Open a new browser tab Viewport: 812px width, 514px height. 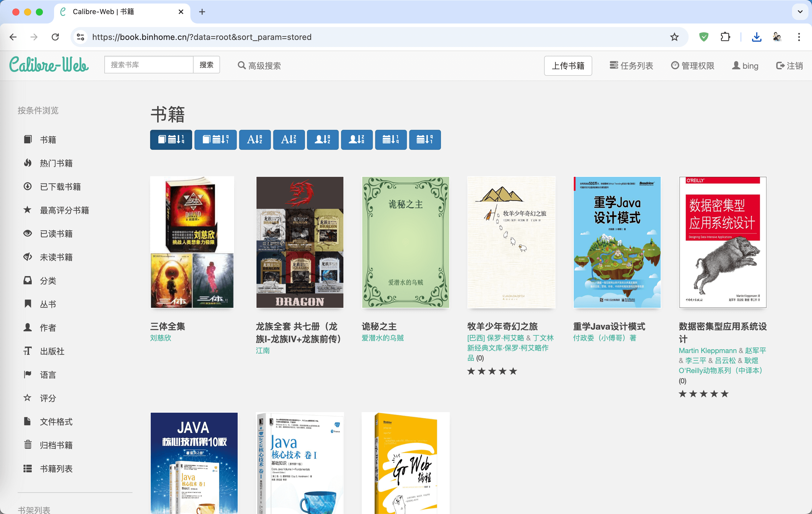point(202,12)
